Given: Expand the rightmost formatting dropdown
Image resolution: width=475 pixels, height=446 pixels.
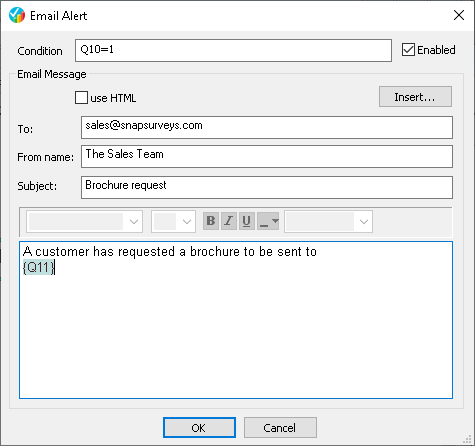Looking at the screenshot, I should click(328, 221).
